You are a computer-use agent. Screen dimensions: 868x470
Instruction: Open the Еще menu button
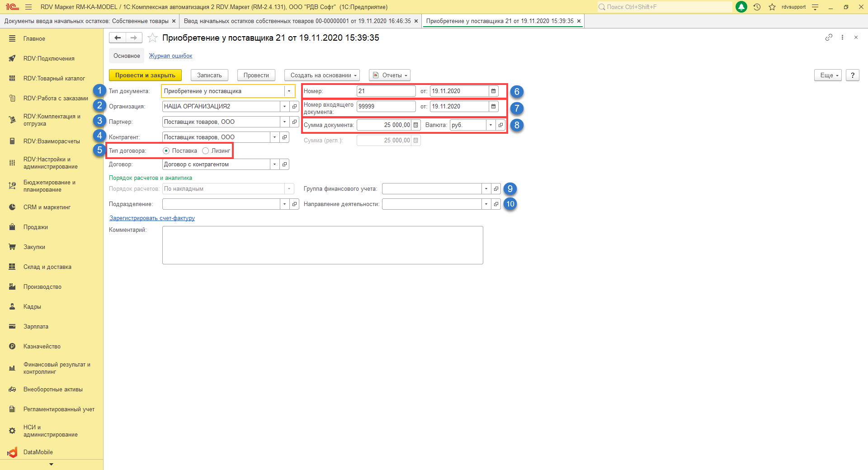[x=828, y=75]
